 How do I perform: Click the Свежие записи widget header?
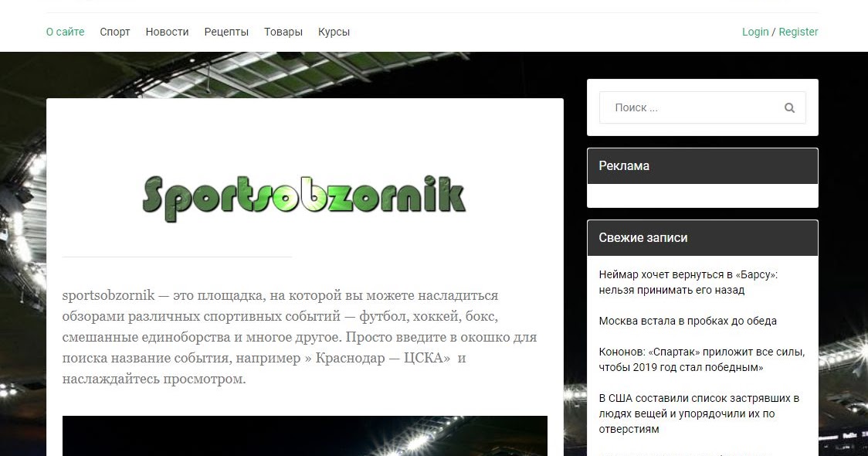(x=703, y=238)
